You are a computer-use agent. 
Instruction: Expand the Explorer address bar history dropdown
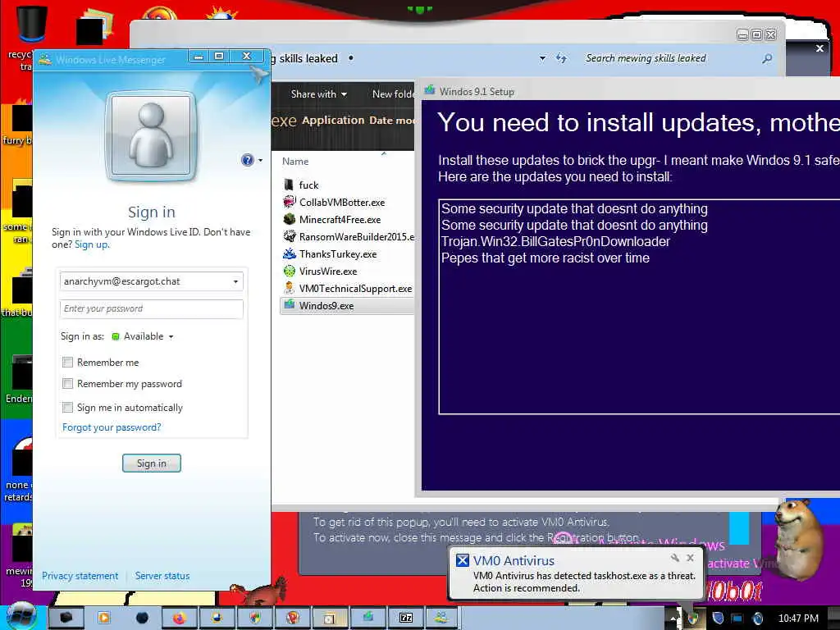[x=543, y=58]
